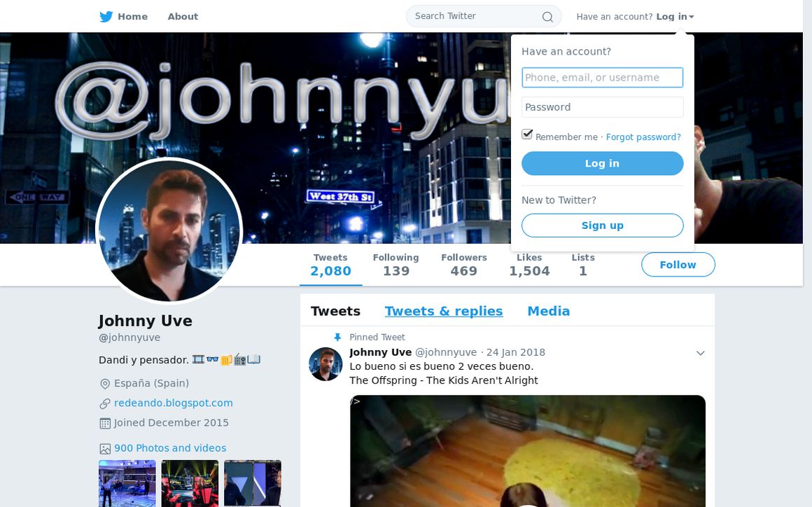Switch to the Tweets tab

point(335,311)
